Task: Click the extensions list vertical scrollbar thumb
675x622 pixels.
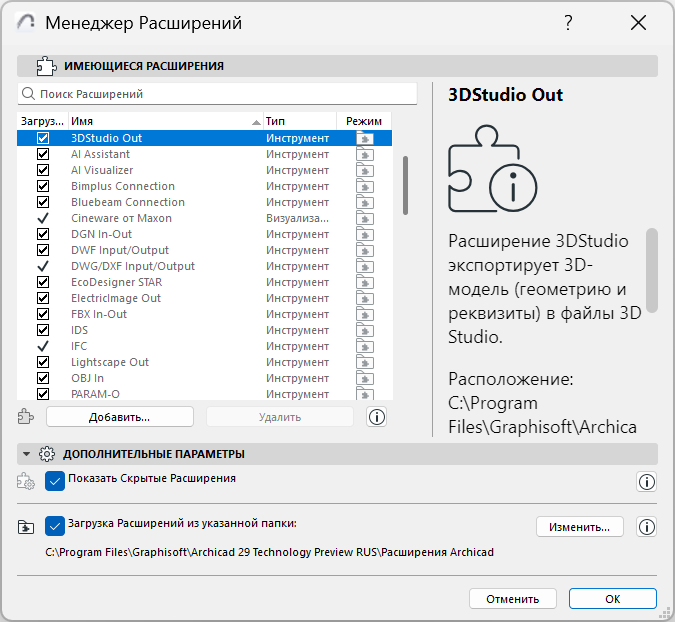Action: pyautogui.click(x=405, y=185)
